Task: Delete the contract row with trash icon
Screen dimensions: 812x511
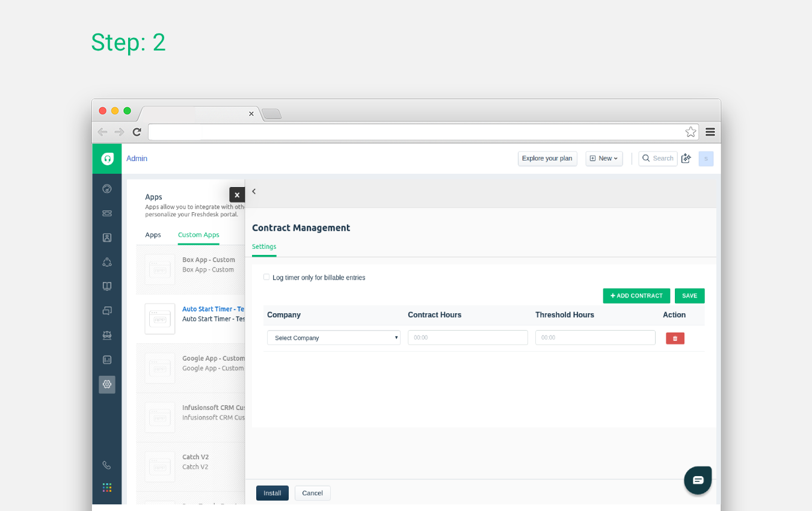Action: point(675,338)
